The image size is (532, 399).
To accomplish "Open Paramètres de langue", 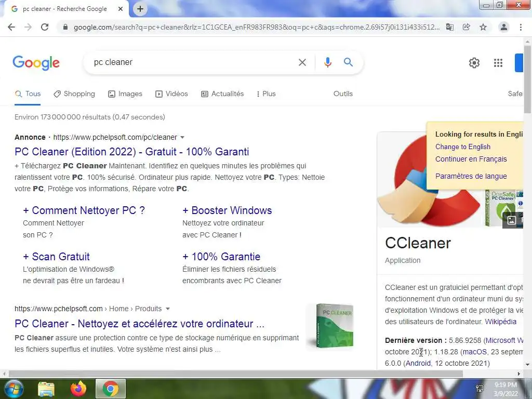I will (471, 176).
